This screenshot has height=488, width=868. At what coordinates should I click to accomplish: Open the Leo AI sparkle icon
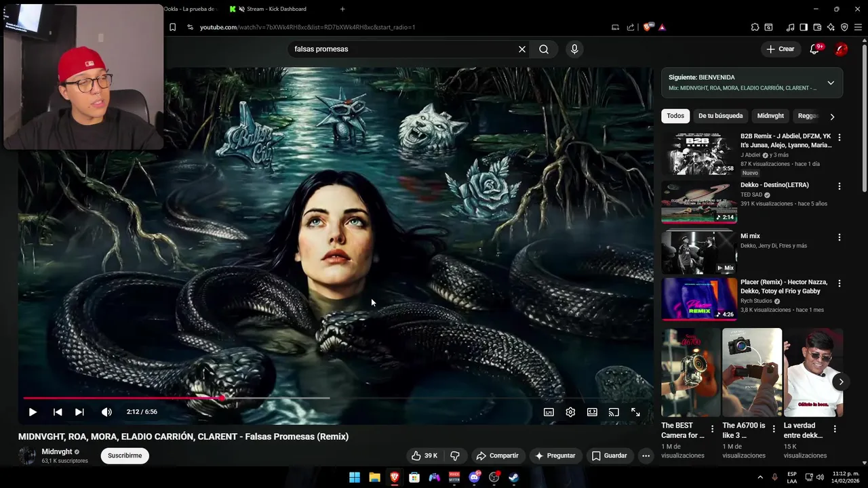point(831,27)
